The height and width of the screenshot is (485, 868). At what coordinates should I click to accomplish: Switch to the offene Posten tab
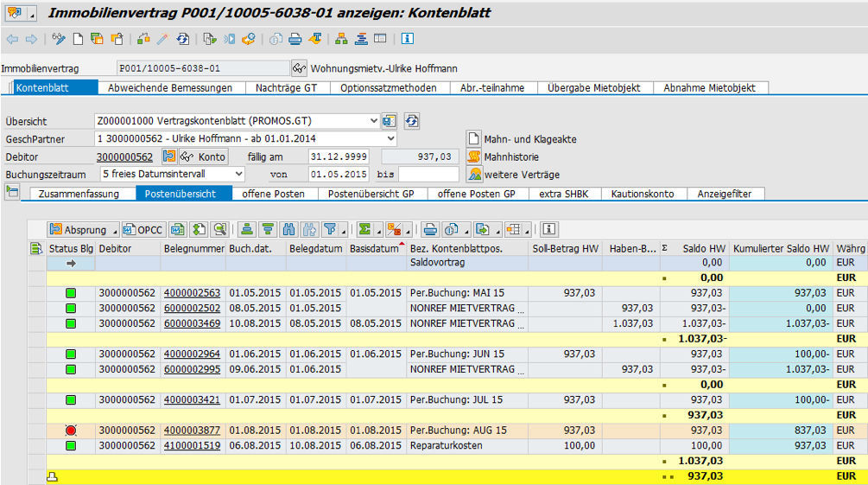coord(274,194)
